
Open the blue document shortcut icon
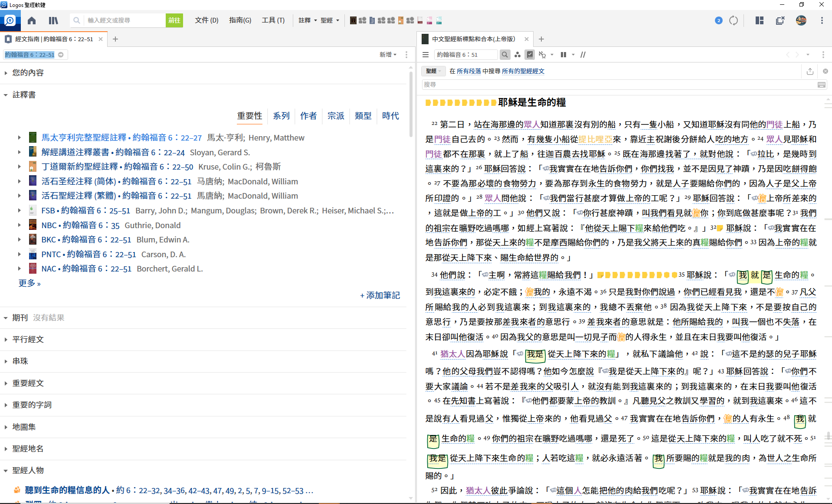point(372,20)
